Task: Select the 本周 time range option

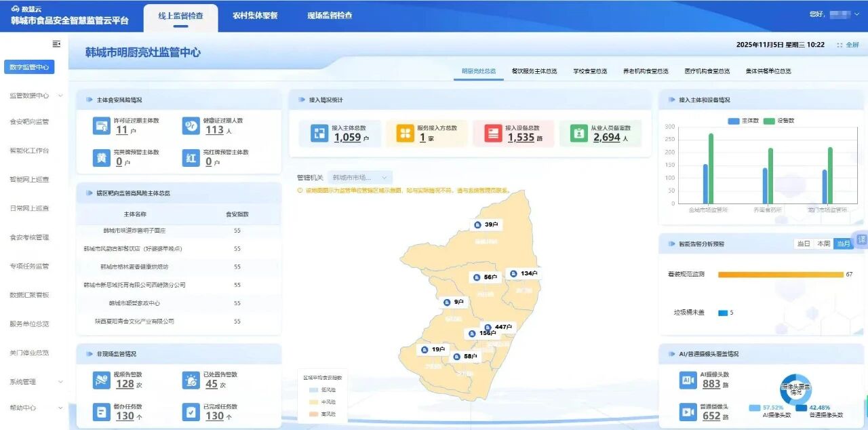Action: click(x=823, y=243)
